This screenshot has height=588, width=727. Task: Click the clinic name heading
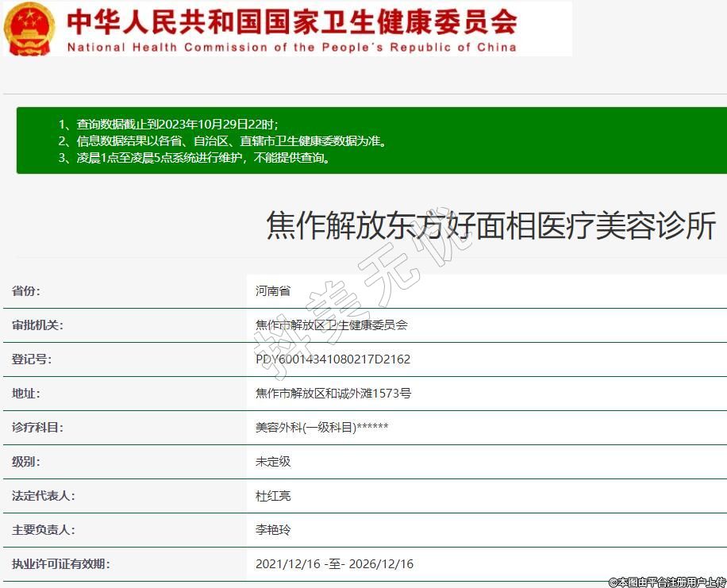coord(490,225)
